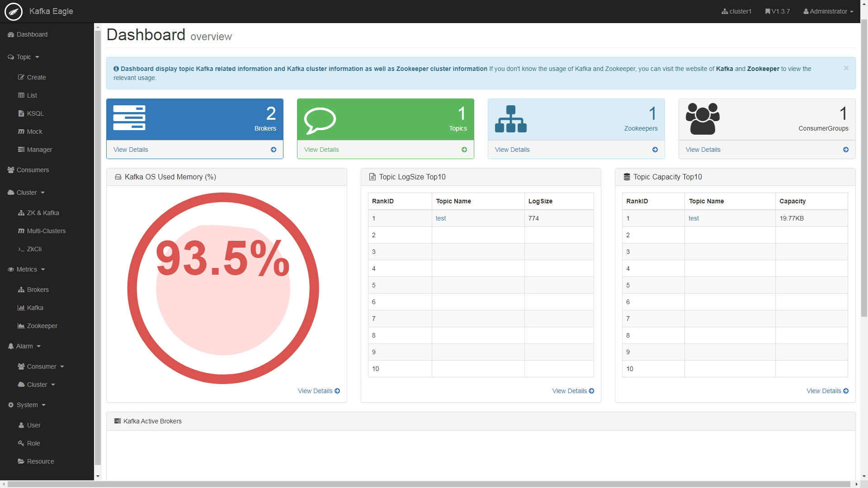Click the arrow icon in Zookeepers View Details
Viewport: 868px width, 488px height.
click(655, 150)
